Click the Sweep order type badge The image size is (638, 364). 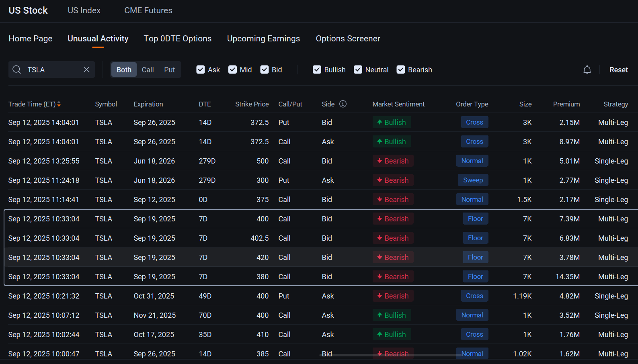tap(473, 180)
